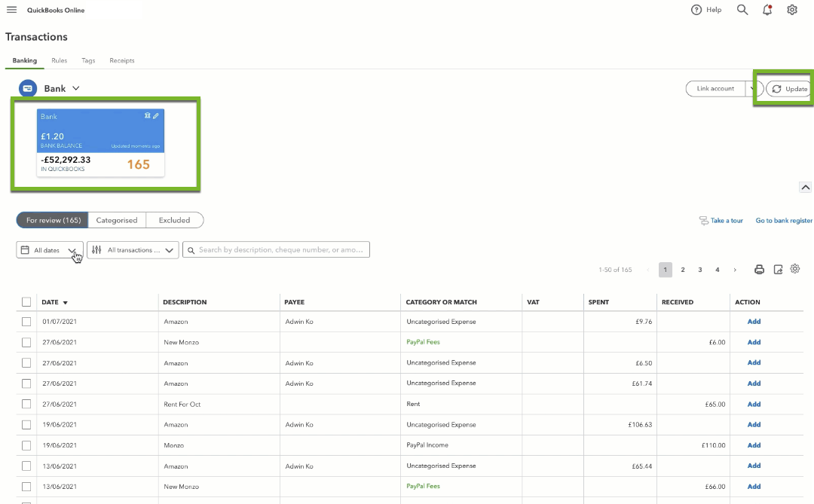This screenshot has height=504, width=814.
Task: Open the search magnifier in header
Action: point(742,10)
